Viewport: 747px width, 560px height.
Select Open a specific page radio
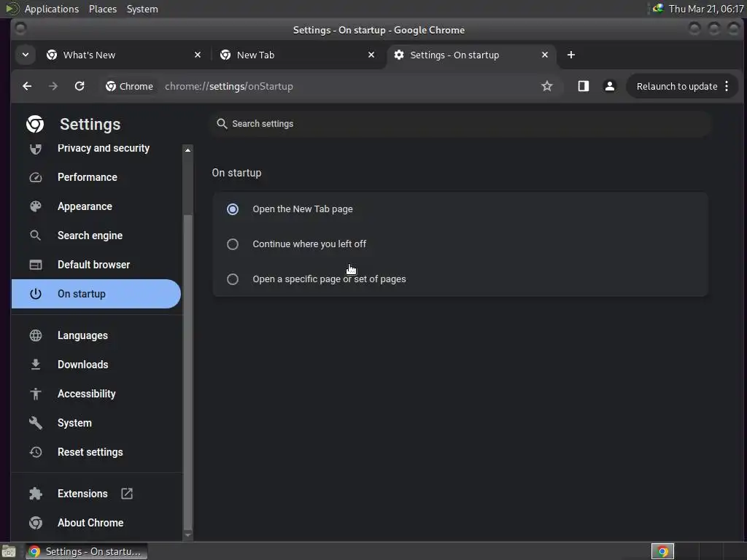tap(233, 279)
